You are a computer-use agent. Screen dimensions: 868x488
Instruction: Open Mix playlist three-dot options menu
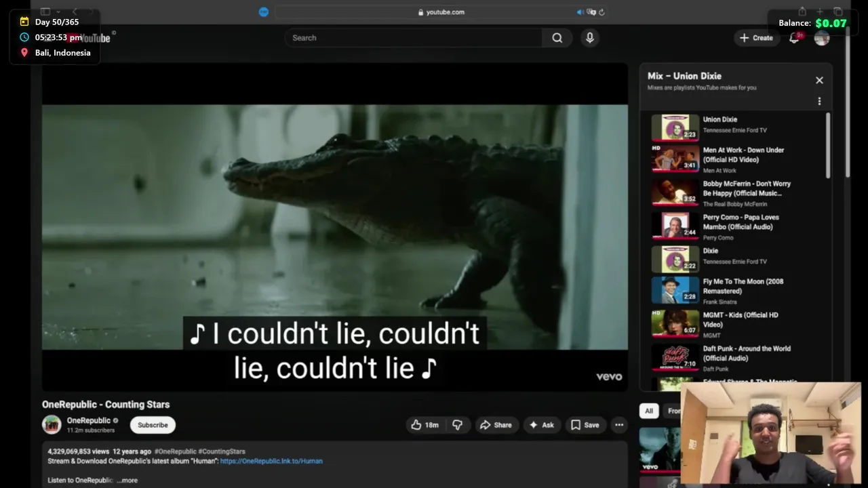(819, 101)
